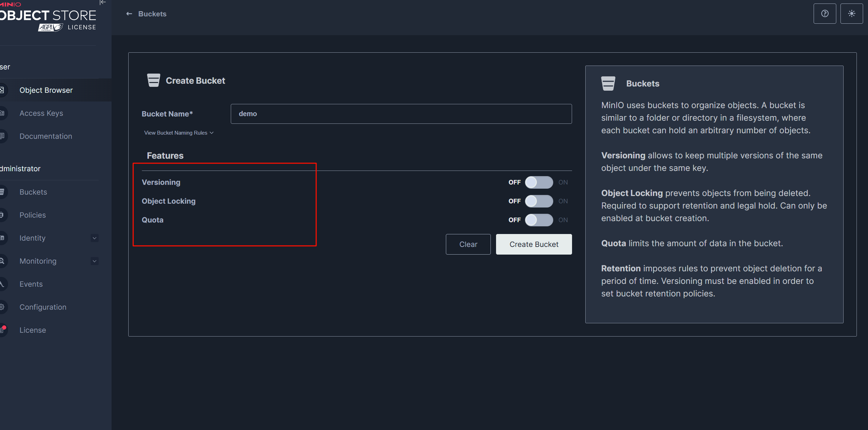Toggle dark mode with the sun icon

click(852, 14)
